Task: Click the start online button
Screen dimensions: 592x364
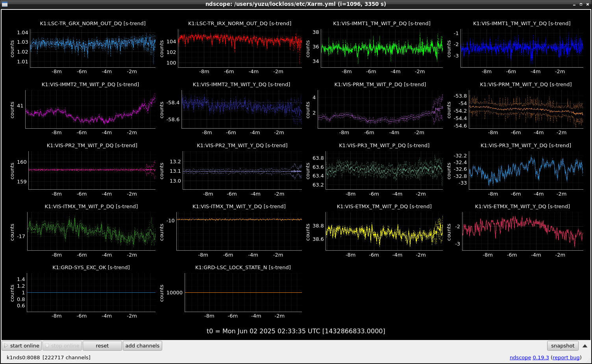Action: (22, 346)
